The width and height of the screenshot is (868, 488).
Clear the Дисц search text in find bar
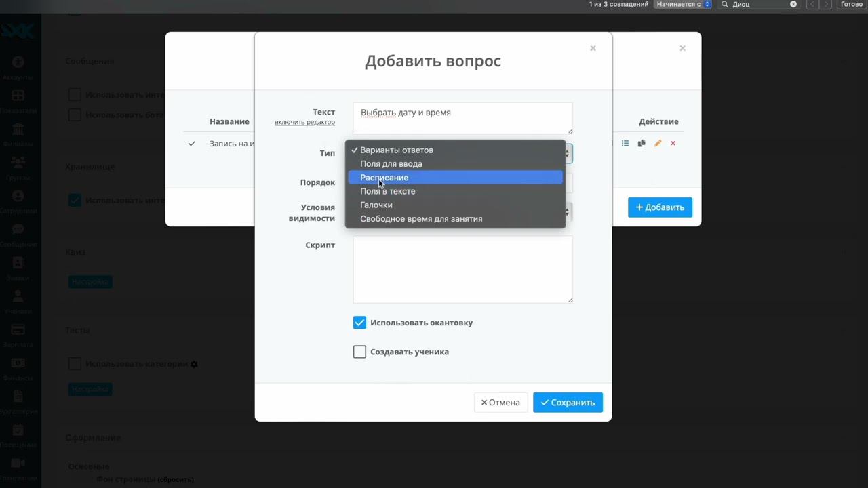(793, 4)
